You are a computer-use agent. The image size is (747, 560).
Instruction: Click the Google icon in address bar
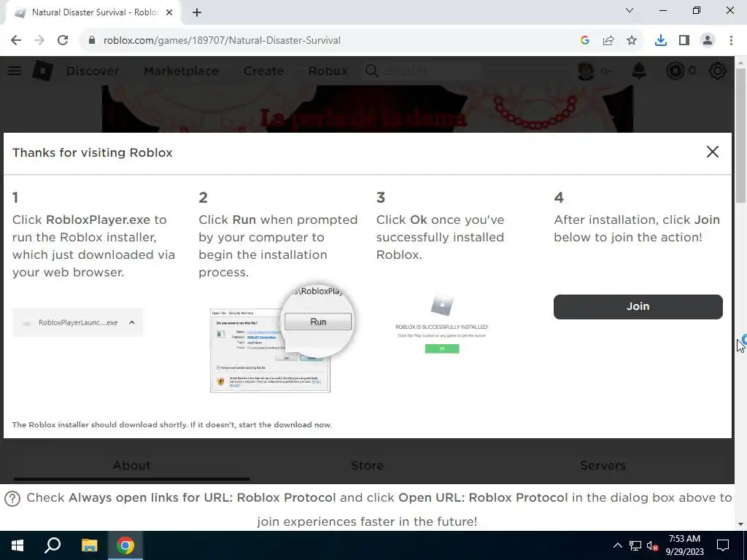(x=585, y=41)
